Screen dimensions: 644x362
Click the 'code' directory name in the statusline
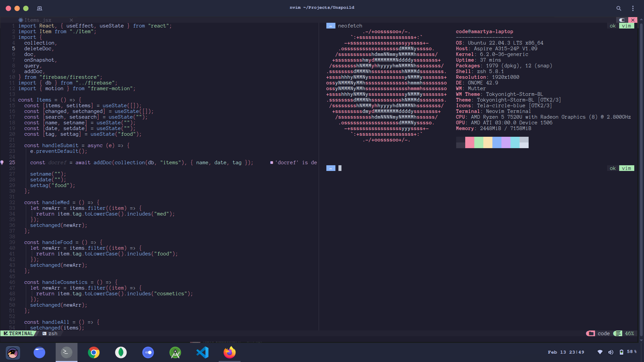click(x=603, y=334)
